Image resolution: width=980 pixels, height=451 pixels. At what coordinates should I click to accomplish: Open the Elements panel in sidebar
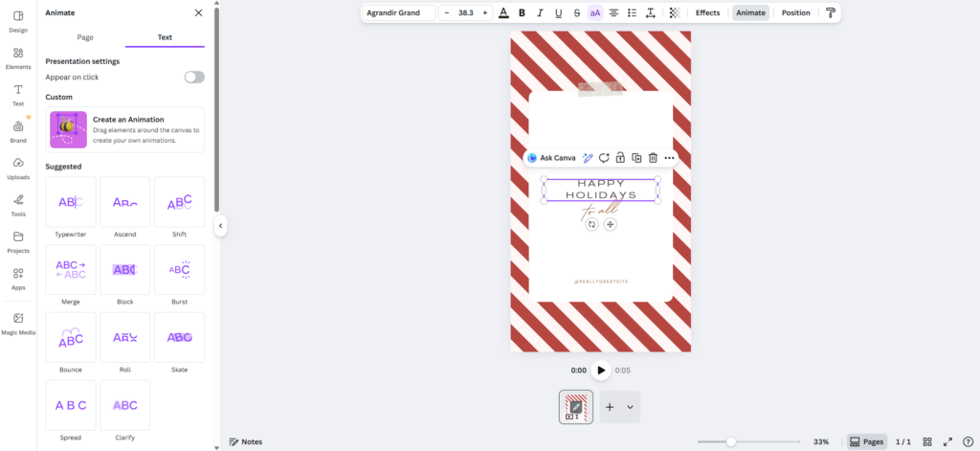[18, 57]
